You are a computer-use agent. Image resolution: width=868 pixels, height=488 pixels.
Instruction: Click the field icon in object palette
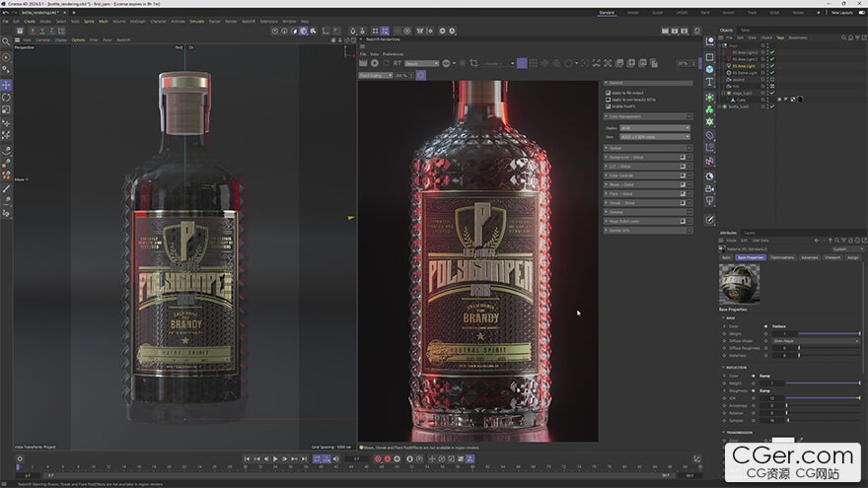[709, 161]
